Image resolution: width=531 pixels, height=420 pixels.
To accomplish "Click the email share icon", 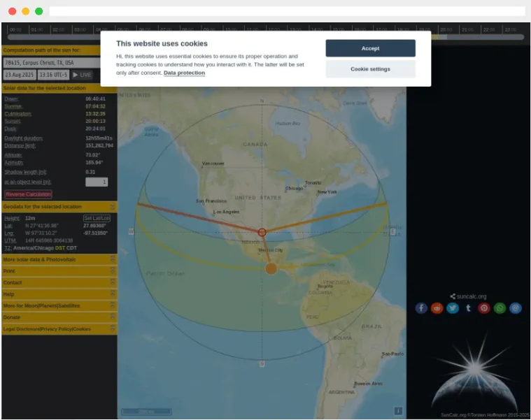I will [x=516, y=308].
